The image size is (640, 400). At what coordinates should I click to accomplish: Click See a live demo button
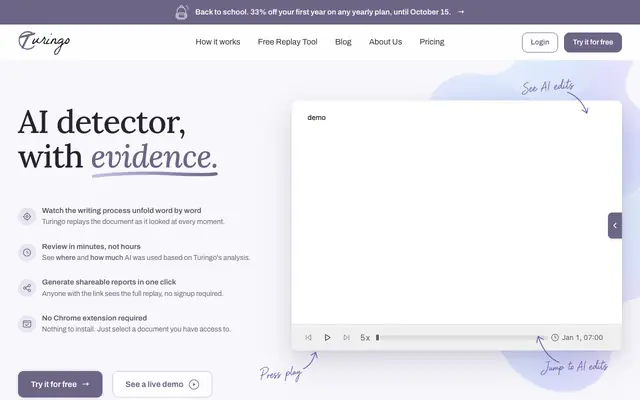point(162,384)
